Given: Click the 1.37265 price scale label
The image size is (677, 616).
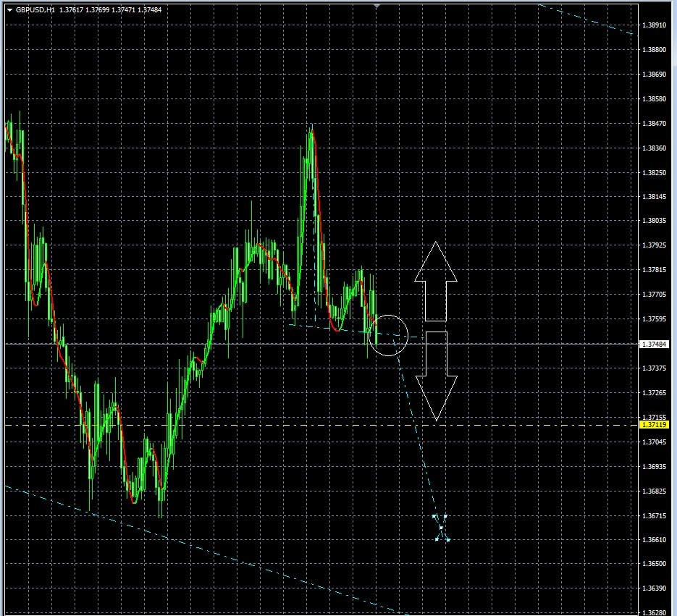Looking at the screenshot, I should pos(654,393).
